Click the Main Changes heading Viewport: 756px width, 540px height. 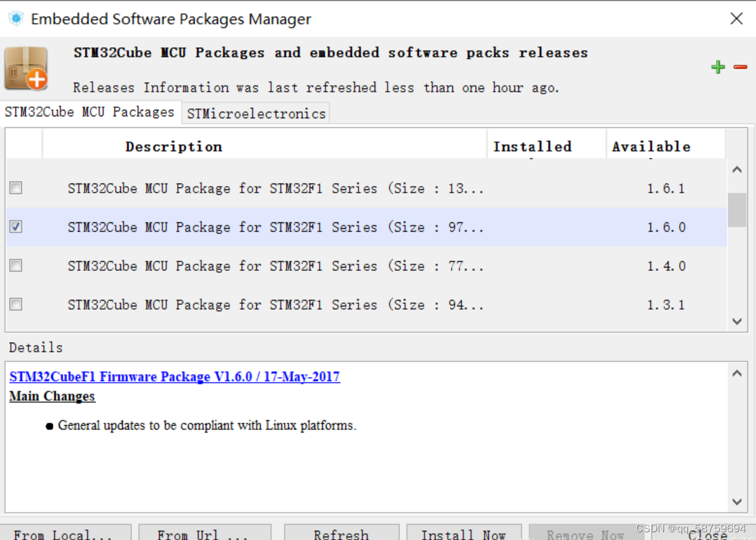[x=52, y=396]
